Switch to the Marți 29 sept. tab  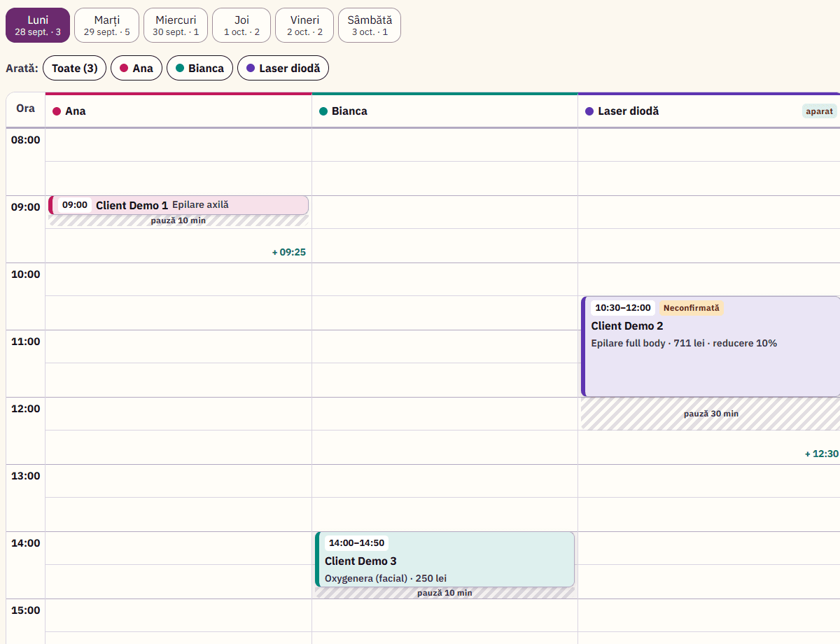click(106, 25)
